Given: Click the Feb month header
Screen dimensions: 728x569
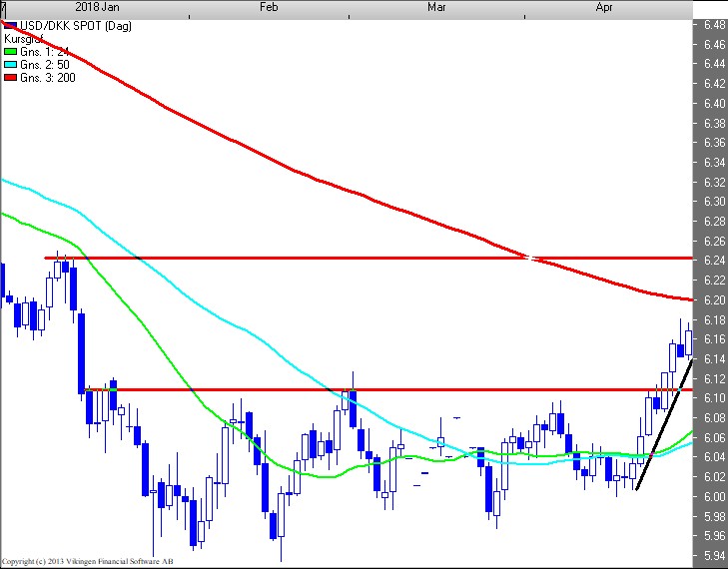Looking at the screenshot, I should (269, 7).
